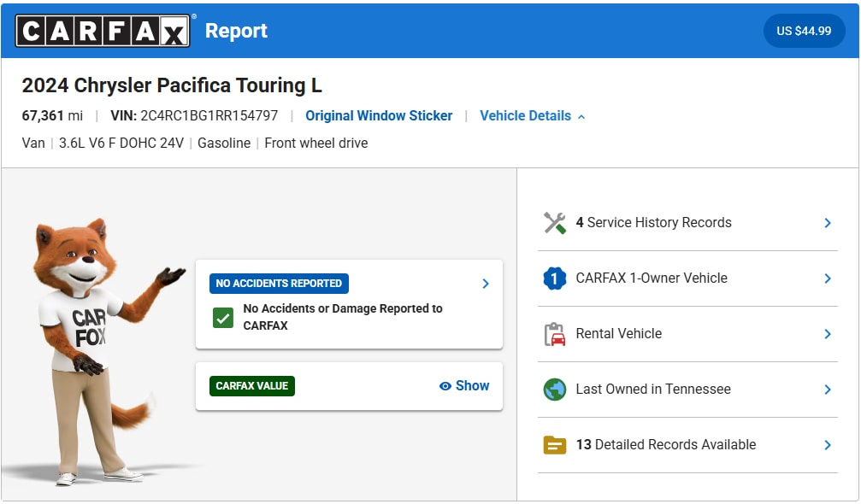Open Last Owned in Tennessee row
Screen dimensions: 861x504
687,390
